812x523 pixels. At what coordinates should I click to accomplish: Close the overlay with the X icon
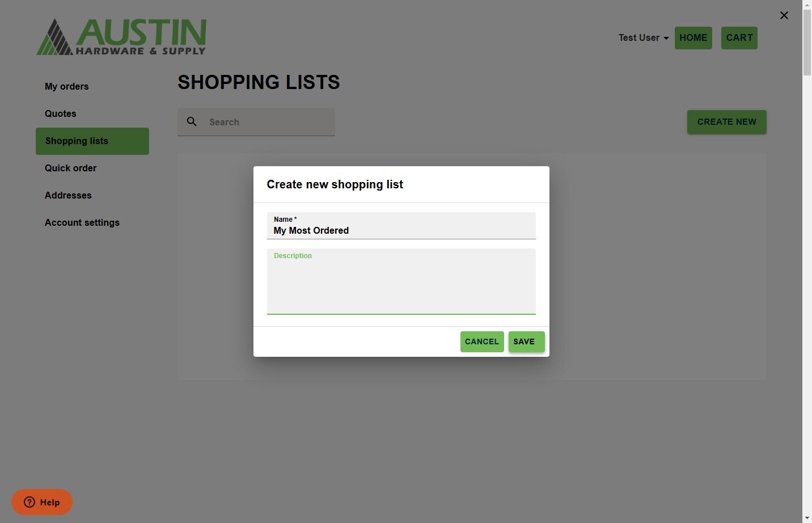[784, 15]
